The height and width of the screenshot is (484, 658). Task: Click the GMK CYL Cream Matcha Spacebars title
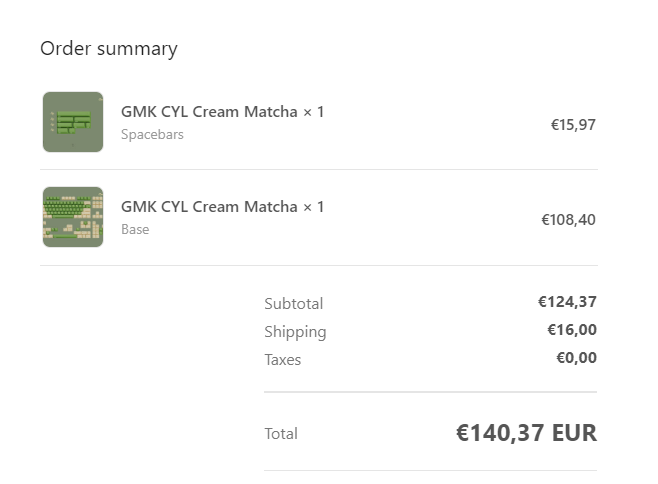coord(209,112)
